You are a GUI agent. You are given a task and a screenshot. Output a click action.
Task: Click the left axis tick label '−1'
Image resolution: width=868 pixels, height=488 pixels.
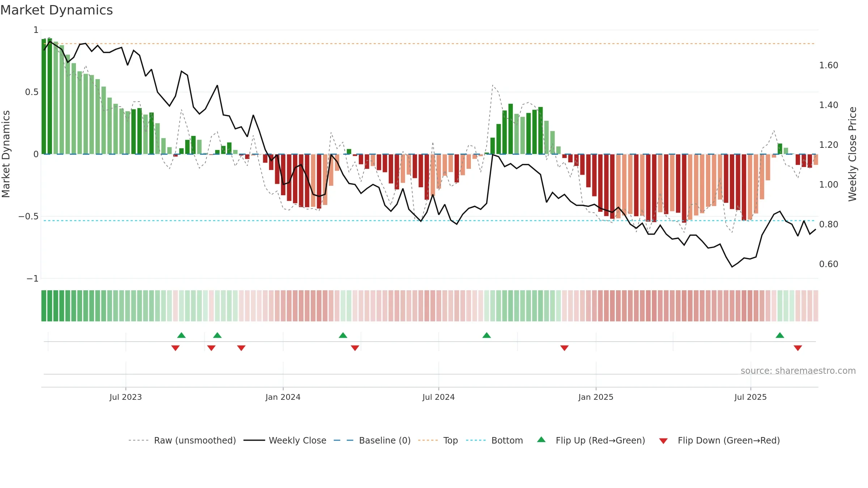tap(33, 279)
